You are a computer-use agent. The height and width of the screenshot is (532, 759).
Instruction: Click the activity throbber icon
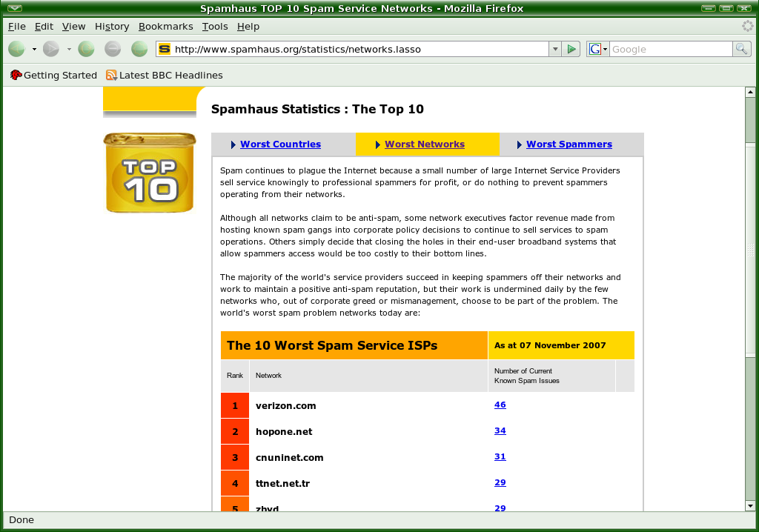click(748, 26)
